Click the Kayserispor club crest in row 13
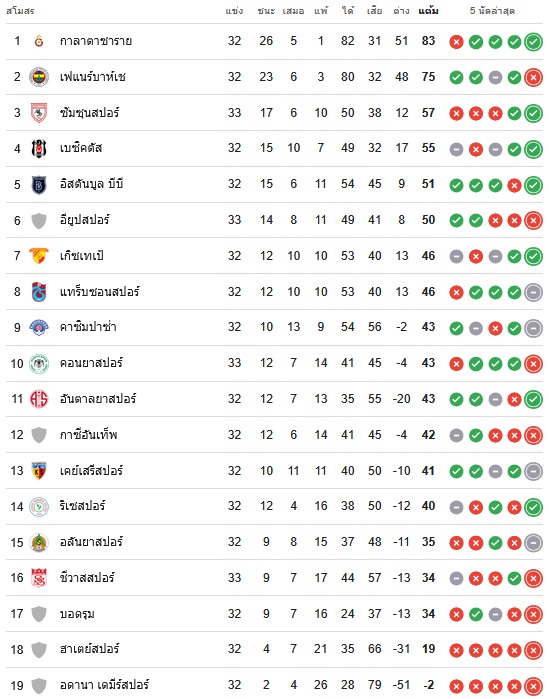 click(39, 471)
